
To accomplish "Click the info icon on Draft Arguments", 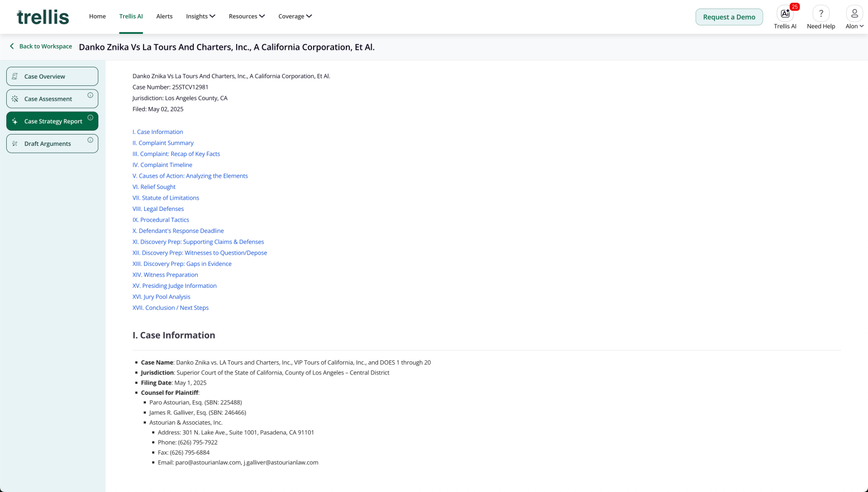I will (x=90, y=140).
